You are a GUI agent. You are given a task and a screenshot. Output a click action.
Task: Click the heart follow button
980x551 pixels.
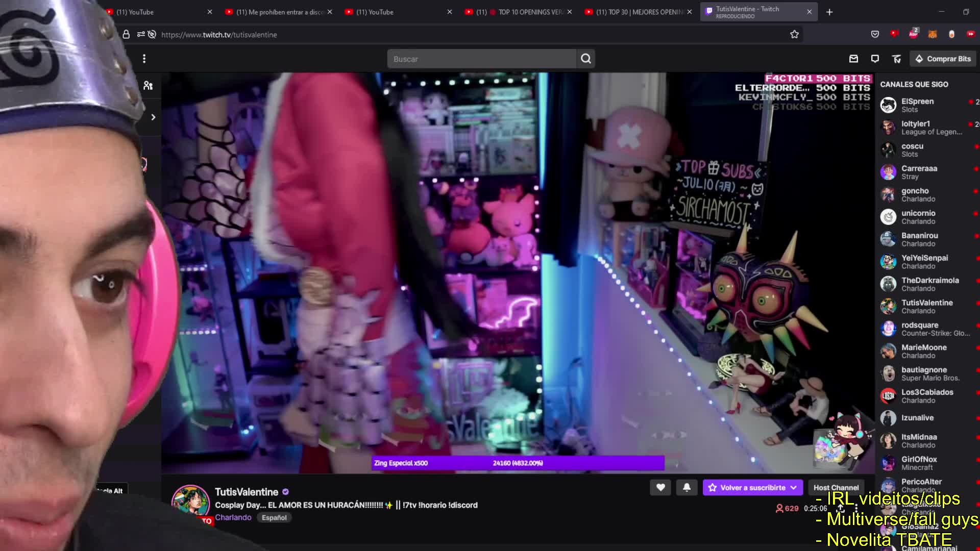click(660, 487)
